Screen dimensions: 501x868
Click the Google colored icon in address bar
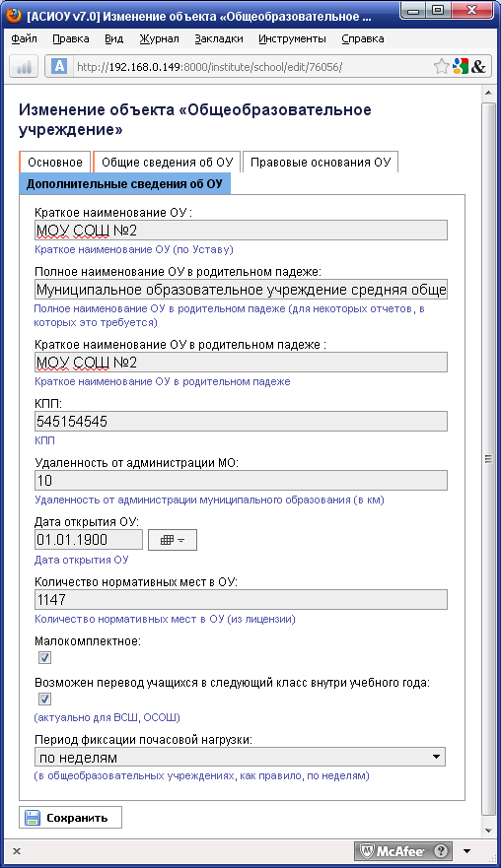[x=460, y=67]
